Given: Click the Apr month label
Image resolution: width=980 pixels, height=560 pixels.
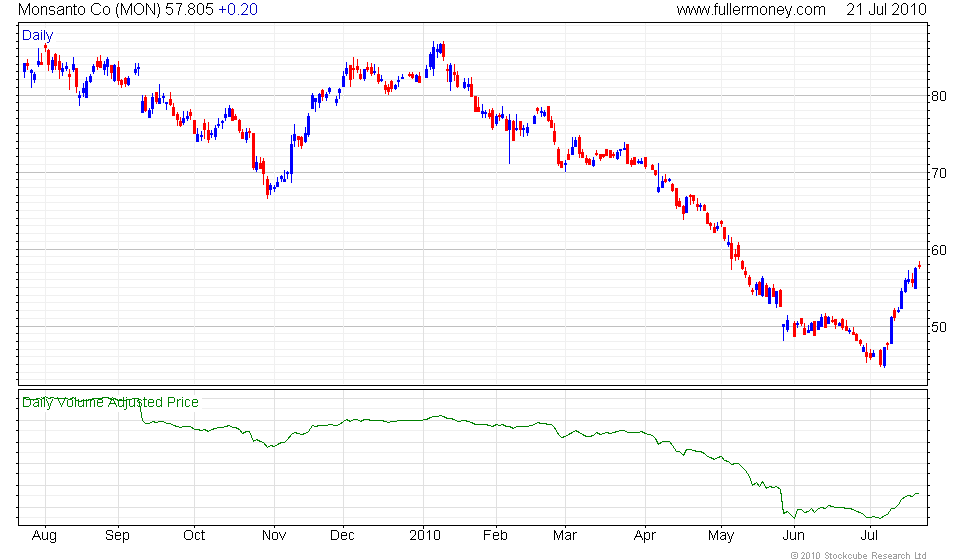Looking at the screenshot, I should [645, 536].
